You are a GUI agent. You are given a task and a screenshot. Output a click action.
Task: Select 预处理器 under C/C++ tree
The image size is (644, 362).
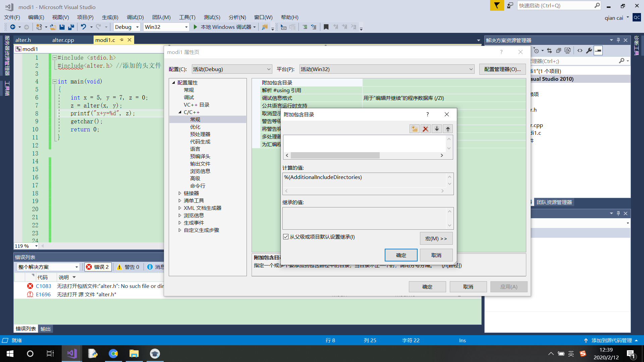(x=200, y=134)
